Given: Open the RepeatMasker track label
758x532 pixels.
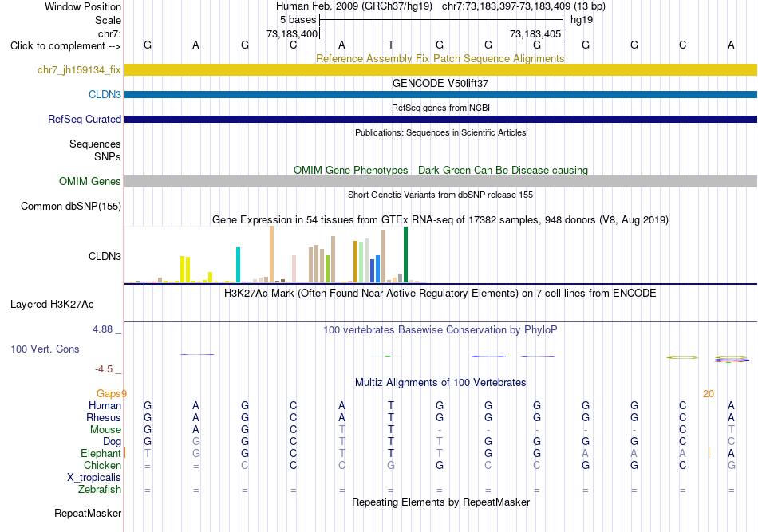Looking at the screenshot, I should (x=88, y=513).
